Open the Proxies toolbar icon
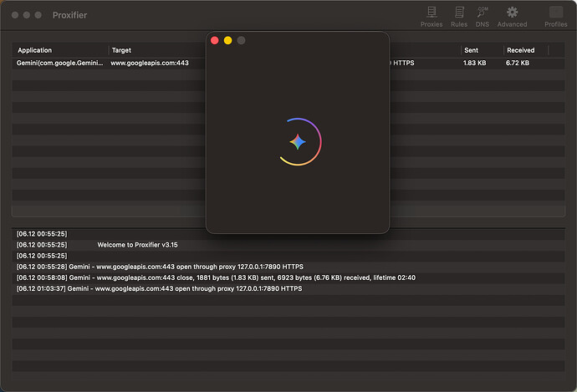577x392 pixels. [x=431, y=17]
